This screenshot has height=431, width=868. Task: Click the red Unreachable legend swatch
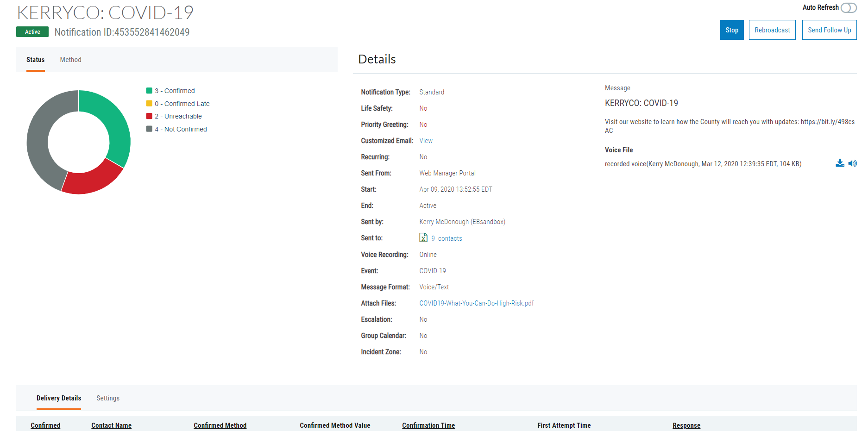point(149,116)
